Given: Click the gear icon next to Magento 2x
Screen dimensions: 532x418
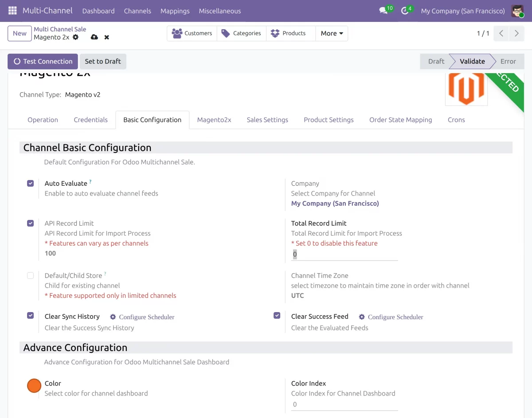Looking at the screenshot, I should [76, 37].
